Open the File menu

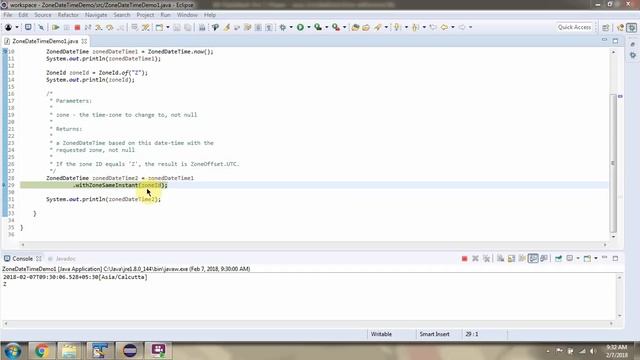pos(8,15)
